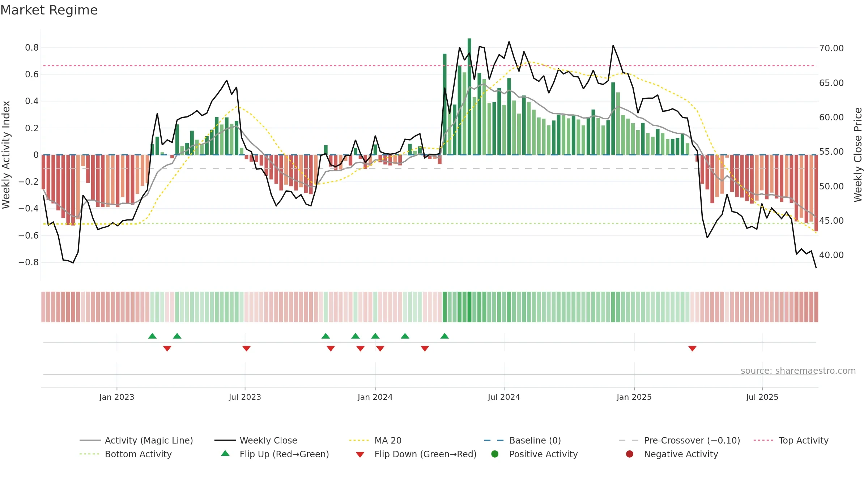Click the source: sharemaestro.com text
Image resolution: width=868 pixels, height=488 pixels.
798,371
